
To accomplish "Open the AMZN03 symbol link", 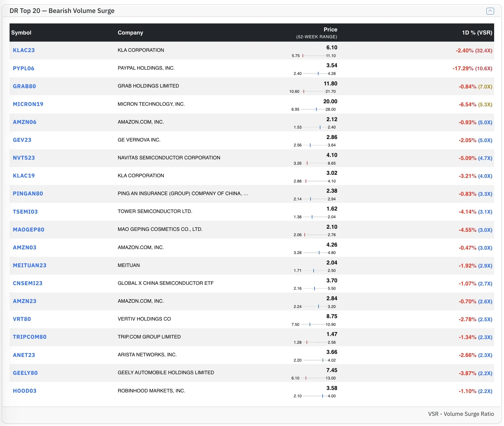I will [x=25, y=248].
